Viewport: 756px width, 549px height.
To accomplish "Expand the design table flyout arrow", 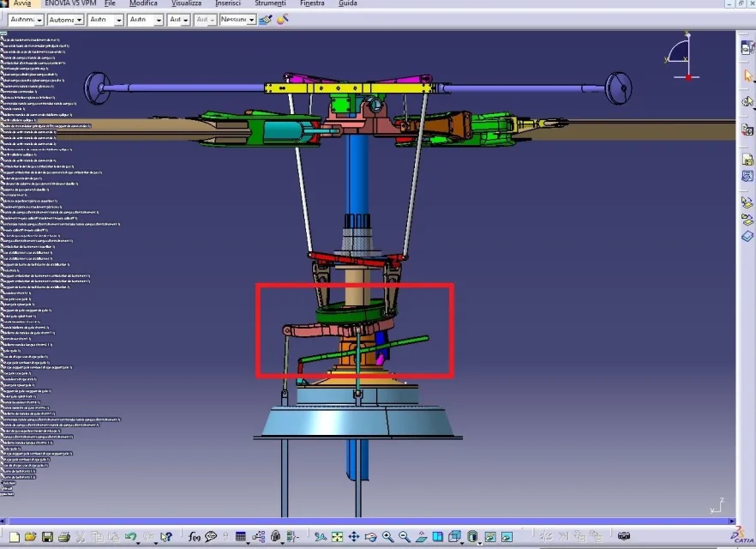I will coord(248,542).
